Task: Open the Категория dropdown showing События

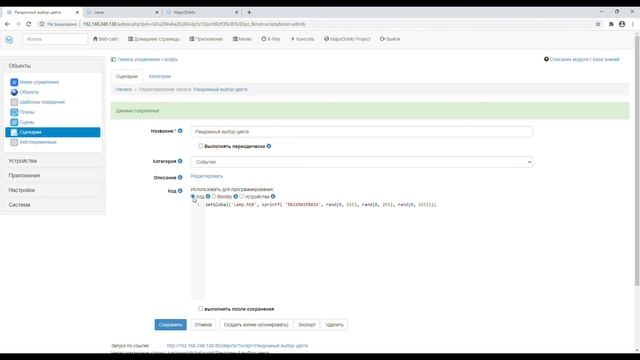Action: click(362, 162)
